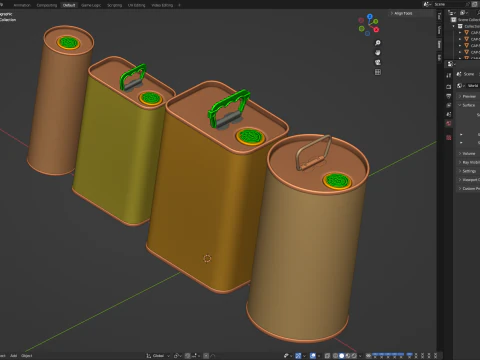Toggle proportional editing in viewport header

tap(206, 356)
